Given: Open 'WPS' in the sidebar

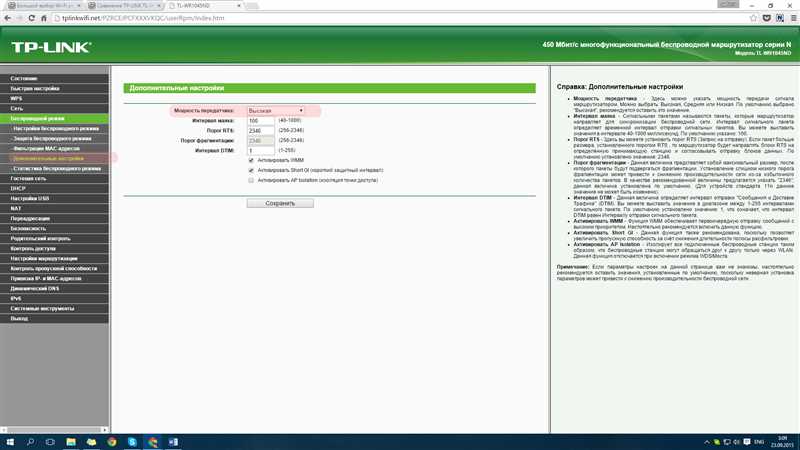Looking at the screenshot, I should tap(55, 98).
